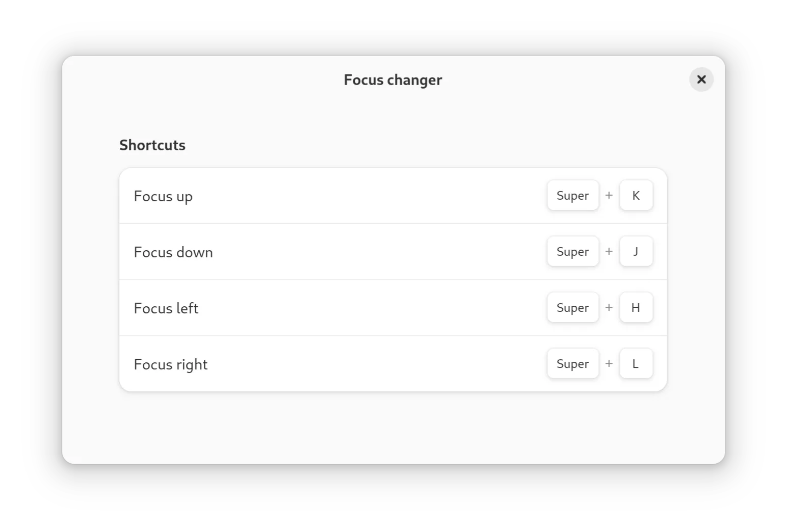The image size is (787, 532).
Task: Click the Super key for Focus down
Action: (572, 252)
